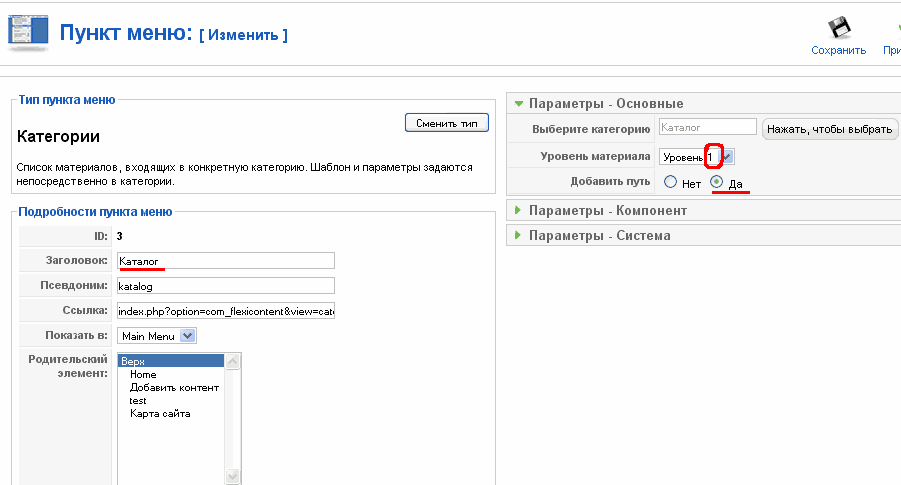Select 'Карта сайта' in parent list
Image resolution: width=901 pixels, height=485 pixels.
point(160,413)
